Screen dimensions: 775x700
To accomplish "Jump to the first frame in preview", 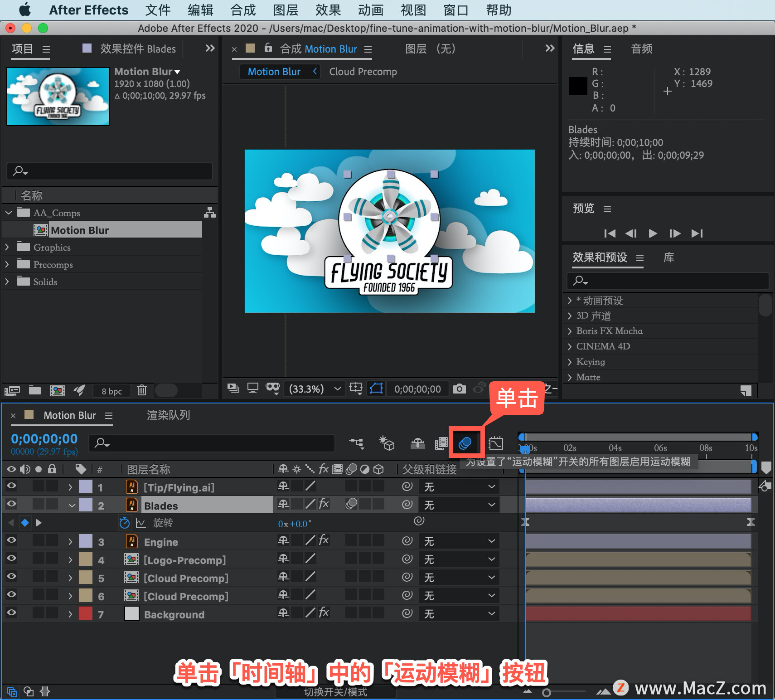I will [610, 233].
